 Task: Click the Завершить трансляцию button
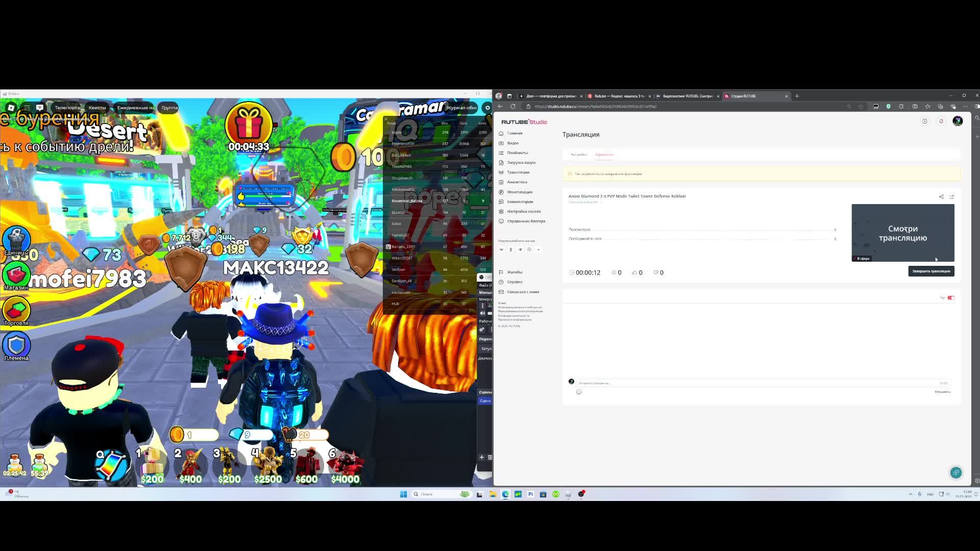931,271
